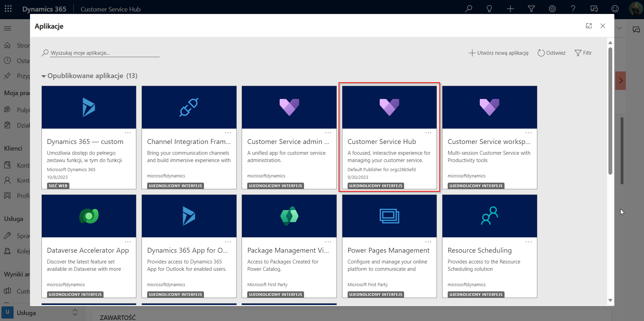Open more options for Resource Scheduling
The width and height of the screenshot is (644, 321).
529,242
